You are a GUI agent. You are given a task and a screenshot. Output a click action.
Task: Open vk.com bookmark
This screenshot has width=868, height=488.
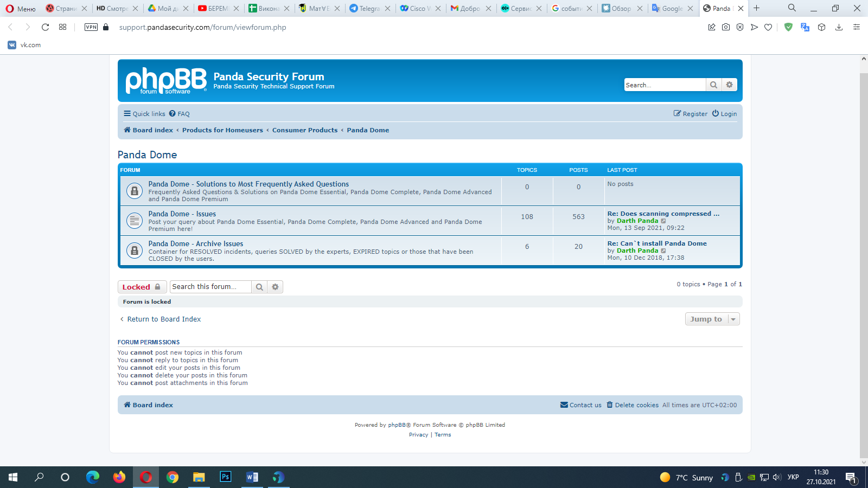[x=24, y=45]
